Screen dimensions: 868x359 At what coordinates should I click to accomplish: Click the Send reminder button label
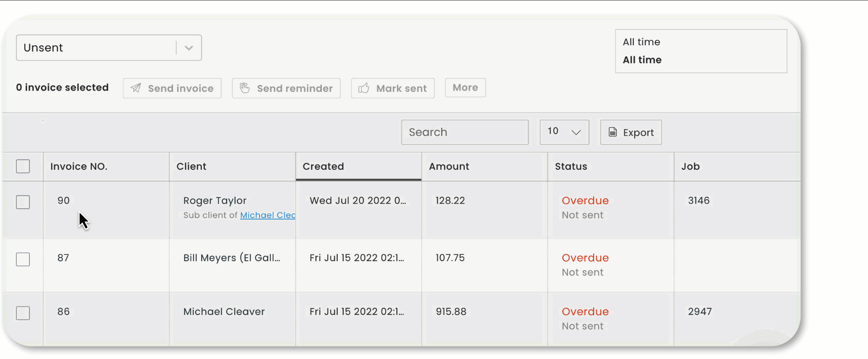(295, 88)
